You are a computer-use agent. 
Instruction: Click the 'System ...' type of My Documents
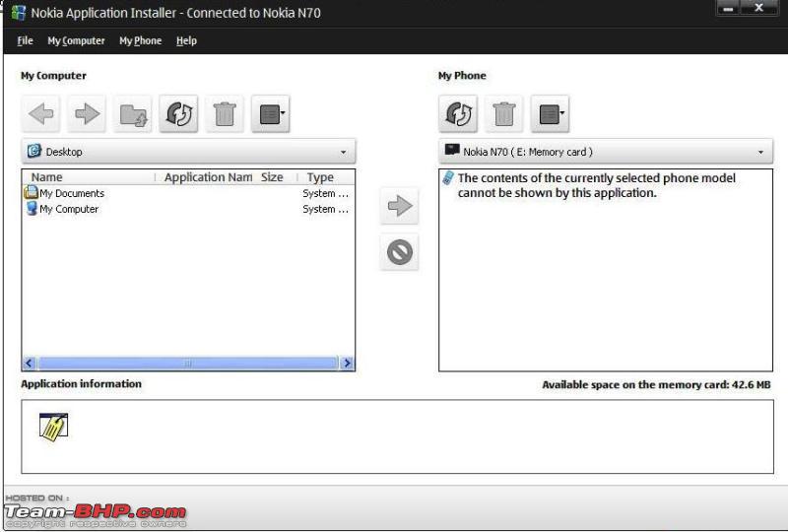(326, 194)
